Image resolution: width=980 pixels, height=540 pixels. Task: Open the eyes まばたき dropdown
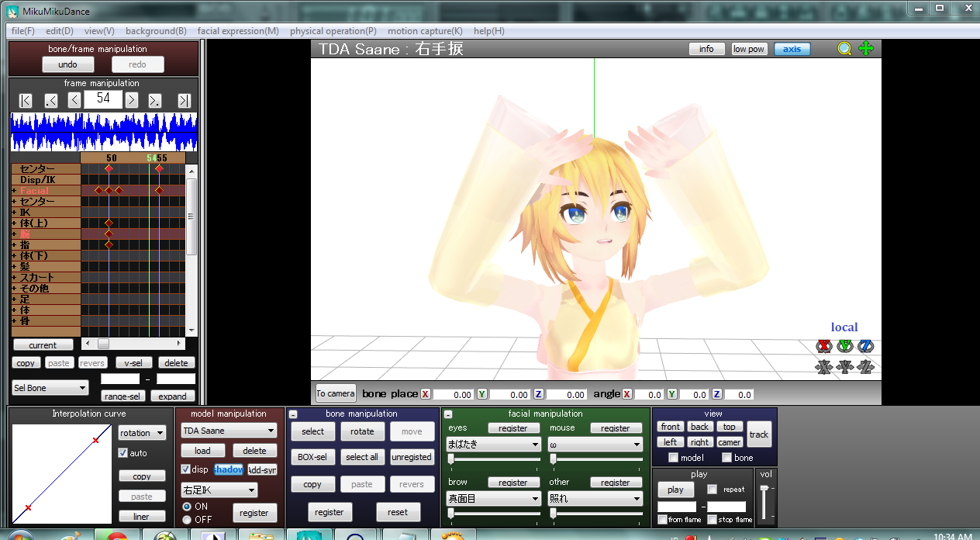tap(494, 445)
